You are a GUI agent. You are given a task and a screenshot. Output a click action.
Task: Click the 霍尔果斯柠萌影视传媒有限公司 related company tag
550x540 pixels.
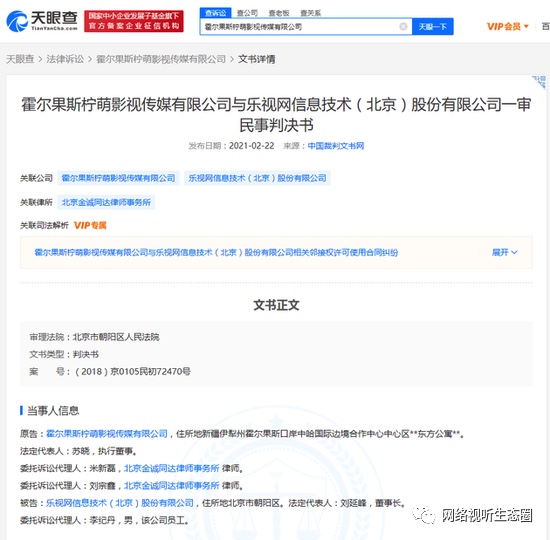click(x=119, y=178)
